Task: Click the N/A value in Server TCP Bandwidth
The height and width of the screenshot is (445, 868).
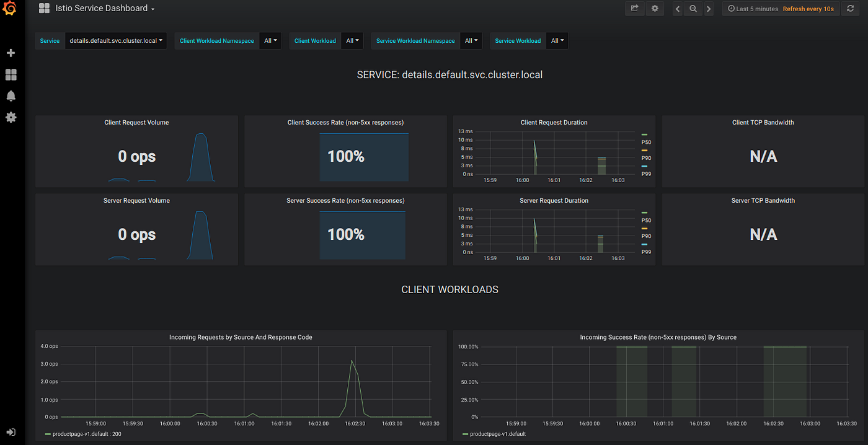Action: pyautogui.click(x=763, y=235)
